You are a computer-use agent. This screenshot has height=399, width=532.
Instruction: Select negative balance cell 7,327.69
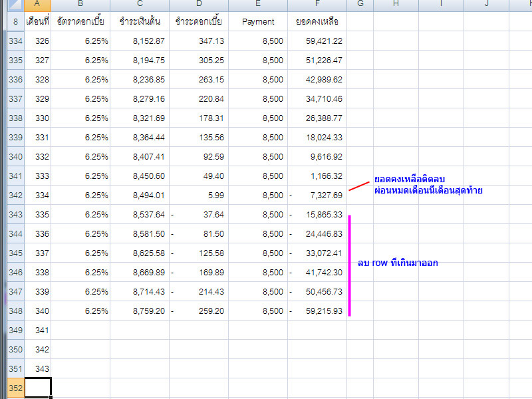(x=317, y=195)
